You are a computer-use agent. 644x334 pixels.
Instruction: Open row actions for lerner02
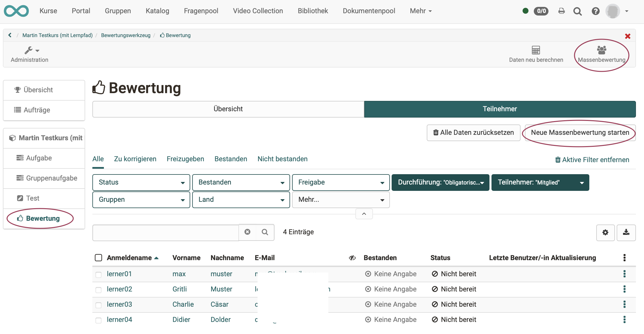624,289
